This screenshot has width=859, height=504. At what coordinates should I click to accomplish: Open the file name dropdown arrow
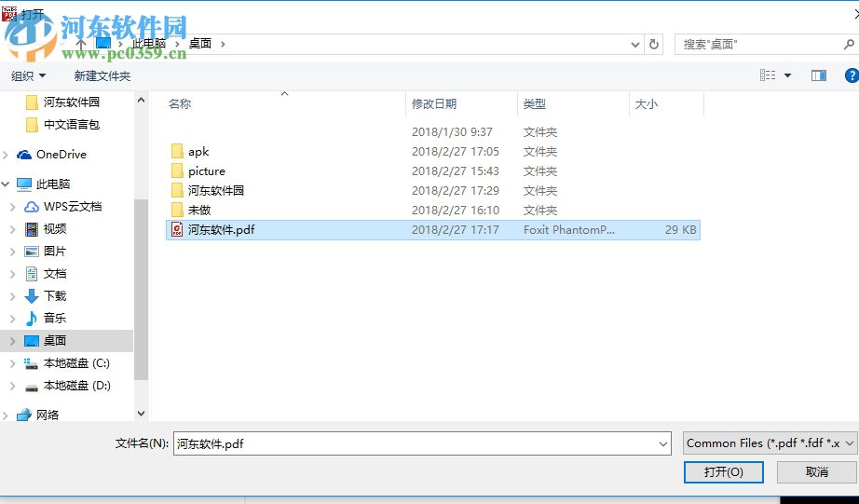pyautogui.click(x=662, y=443)
